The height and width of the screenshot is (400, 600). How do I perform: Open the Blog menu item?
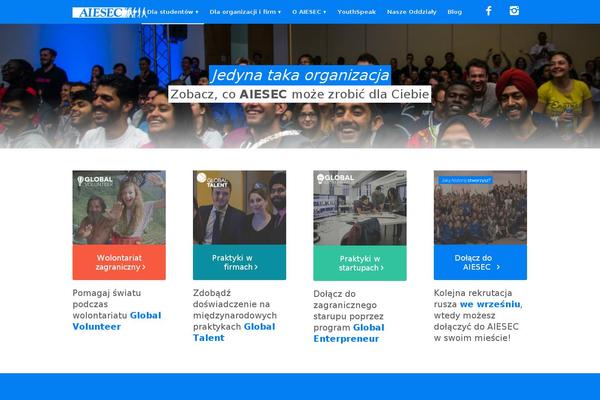point(455,12)
